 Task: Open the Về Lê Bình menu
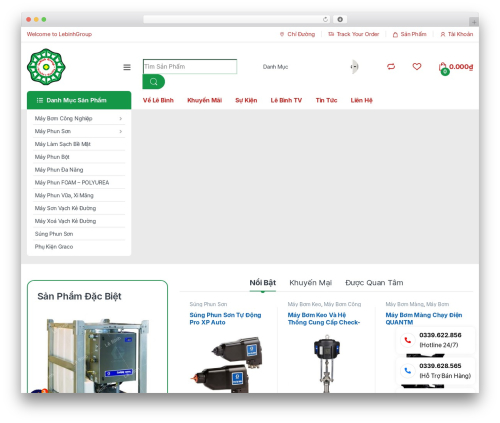pyautogui.click(x=158, y=100)
